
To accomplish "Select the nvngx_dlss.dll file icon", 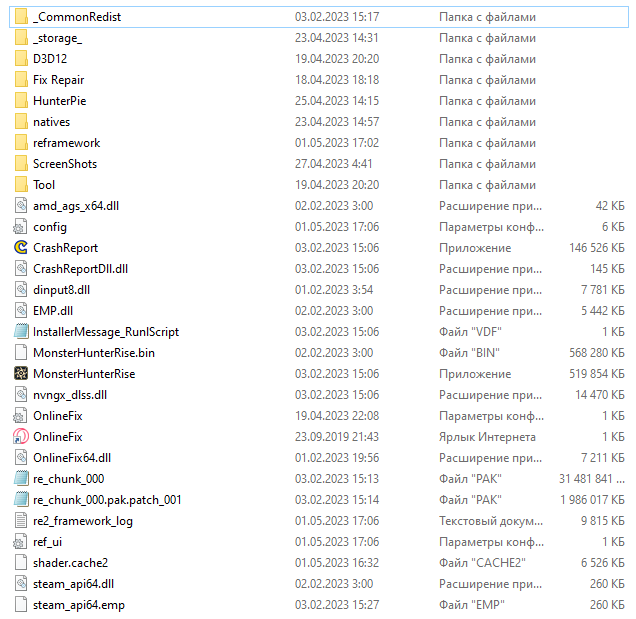I will point(21,395).
